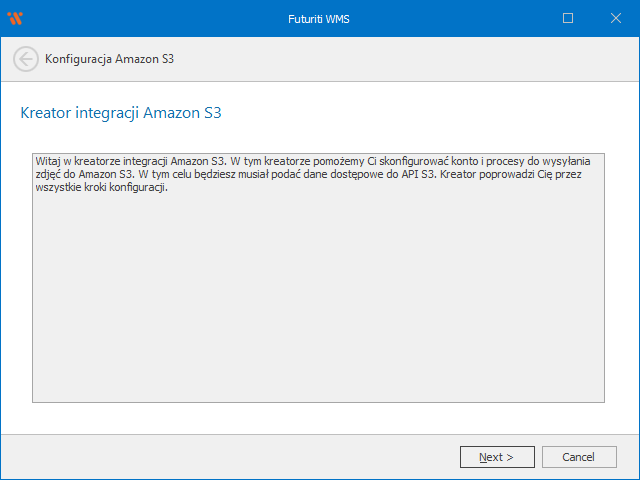Click the word "Witaj" in the welcome text
This screenshot has width=640, height=480.
tap(48, 161)
